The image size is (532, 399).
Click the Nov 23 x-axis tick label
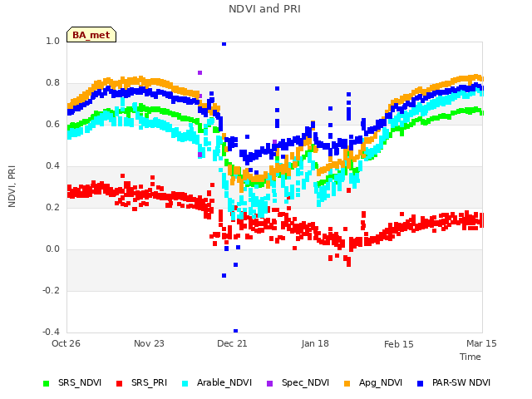click(x=149, y=343)
